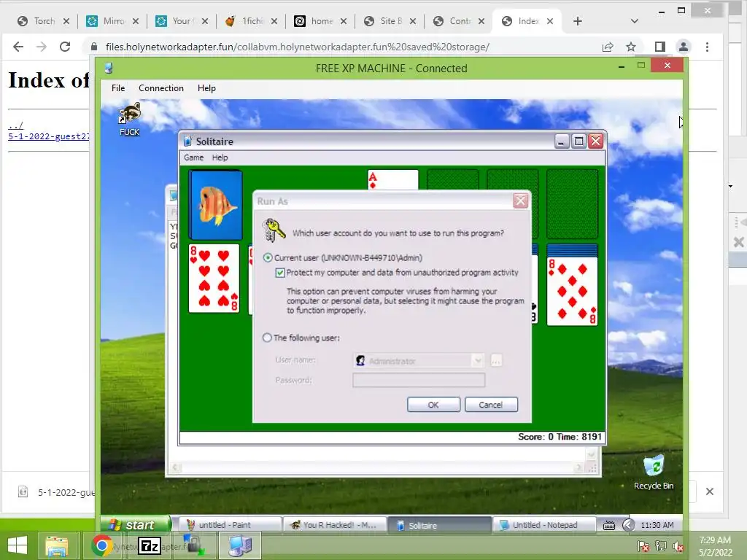Open Chrome three-dot menu
The height and width of the screenshot is (560, 747).
coord(707,47)
